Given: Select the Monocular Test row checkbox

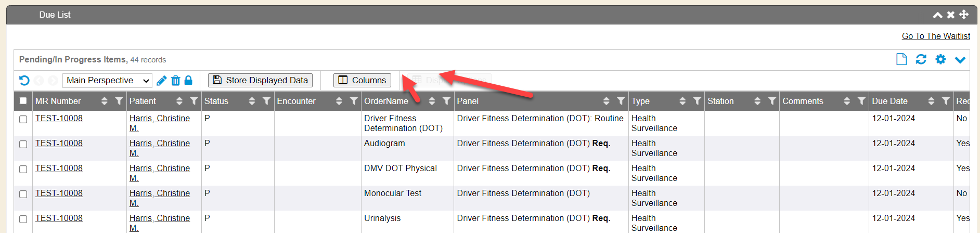Looking at the screenshot, I should pyautogui.click(x=23, y=194).
